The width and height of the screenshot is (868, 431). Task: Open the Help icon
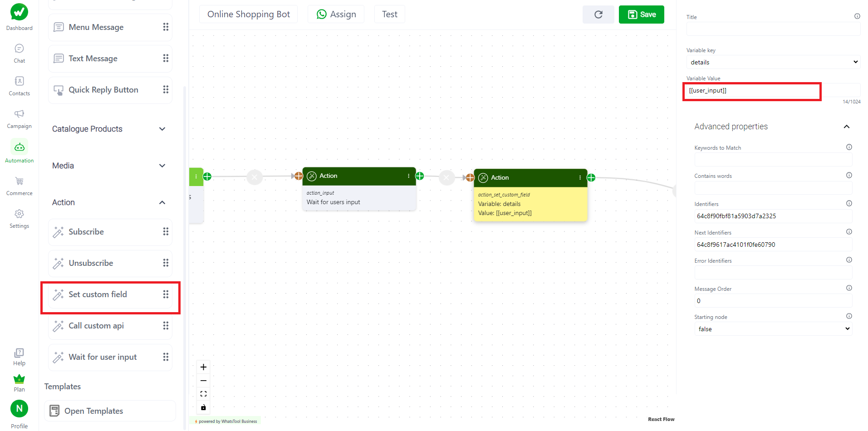point(19,353)
